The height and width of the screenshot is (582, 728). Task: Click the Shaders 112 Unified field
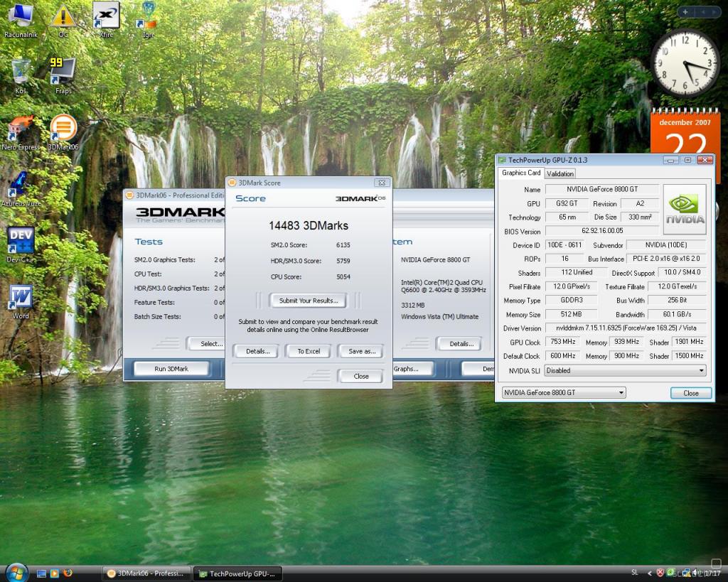[576, 272]
